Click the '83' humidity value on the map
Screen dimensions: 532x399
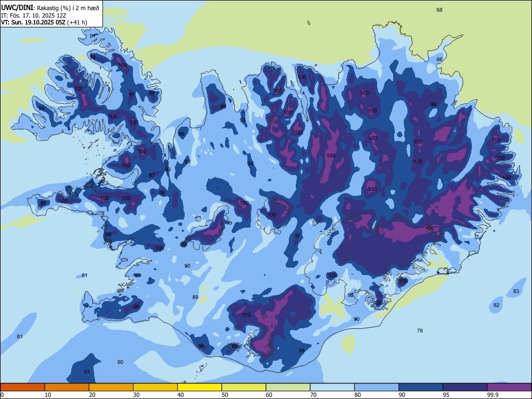tap(516, 291)
